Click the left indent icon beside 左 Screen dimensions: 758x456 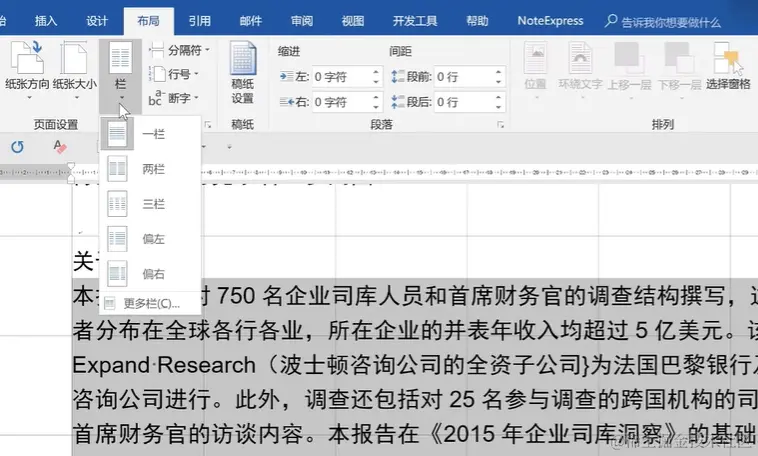(x=286, y=76)
